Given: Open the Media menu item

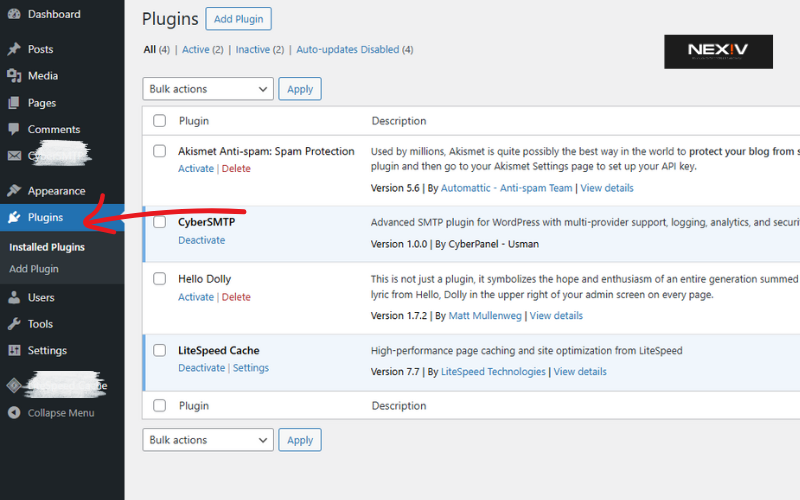Looking at the screenshot, I should click(x=43, y=76).
